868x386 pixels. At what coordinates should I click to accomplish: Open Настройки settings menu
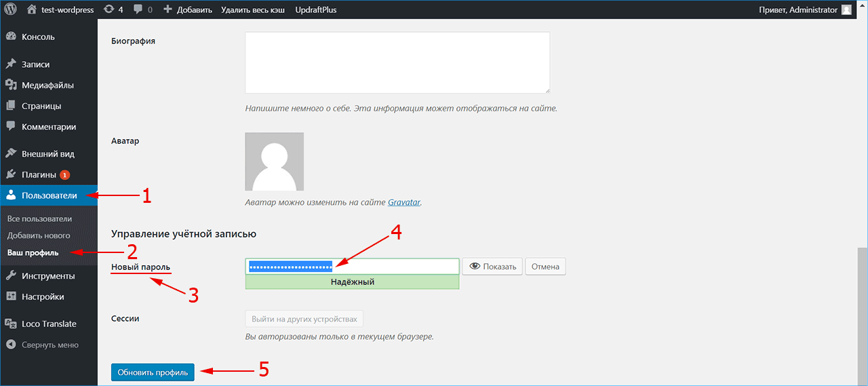(x=43, y=296)
